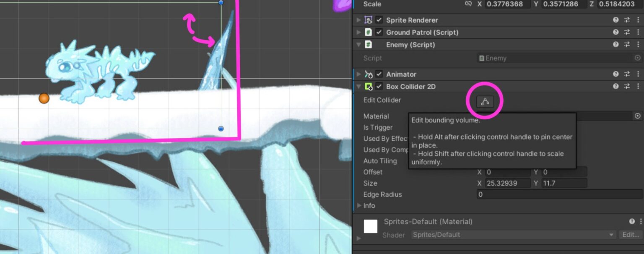Image resolution: width=644 pixels, height=254 pixels.
Task: Collapse the Box Collider 2D component
Action: point(358,86)
